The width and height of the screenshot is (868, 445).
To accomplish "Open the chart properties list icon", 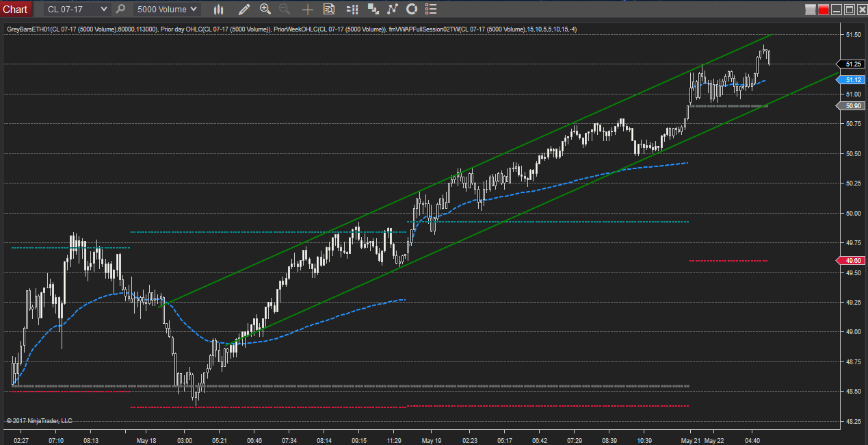I will pos(430,9).
